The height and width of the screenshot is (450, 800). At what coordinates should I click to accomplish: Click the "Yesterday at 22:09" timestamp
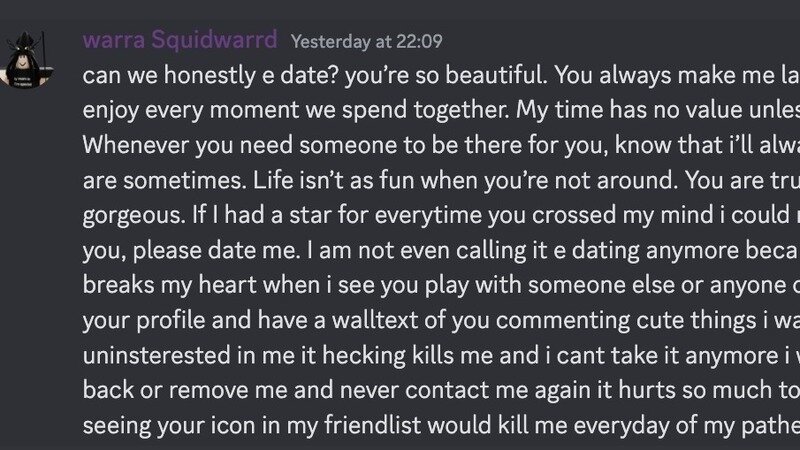coord(367,42)
